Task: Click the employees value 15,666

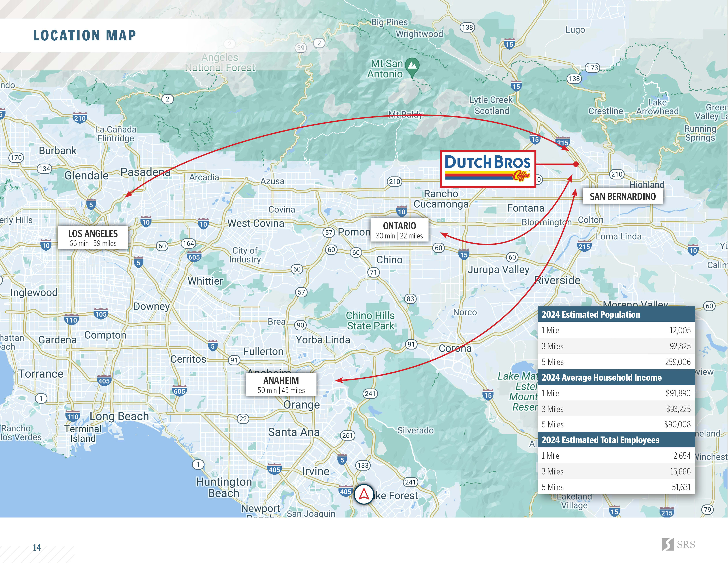Action: (x=680, y=471)
